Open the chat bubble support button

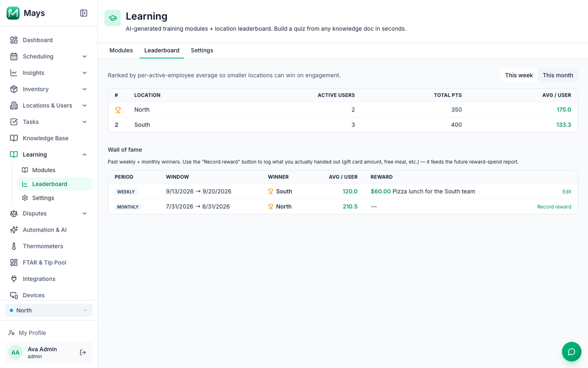[571, 352]
